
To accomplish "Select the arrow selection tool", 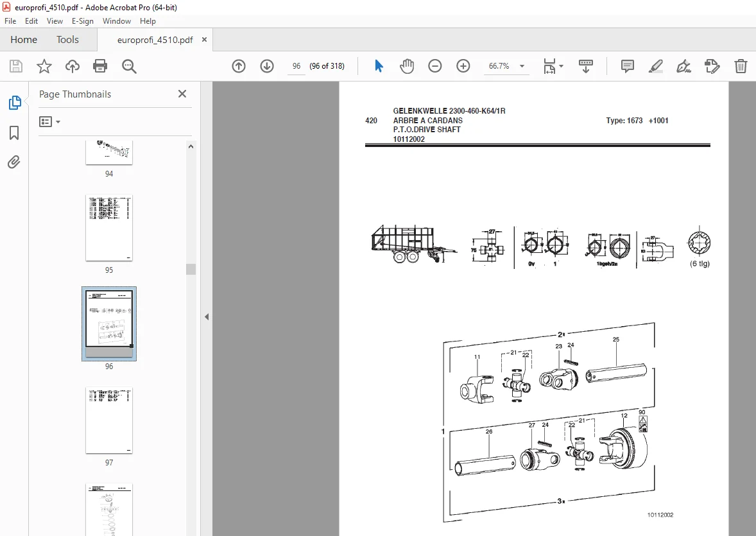I will (379, 66).
